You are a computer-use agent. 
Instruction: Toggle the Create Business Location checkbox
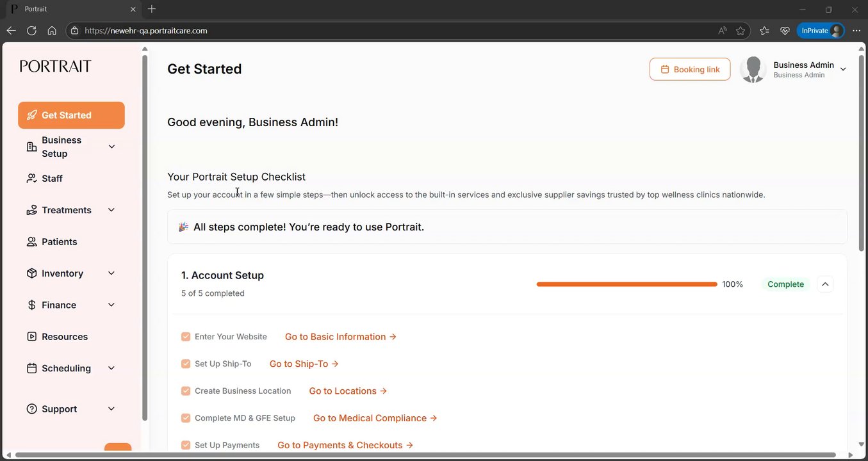pos(186,391)
